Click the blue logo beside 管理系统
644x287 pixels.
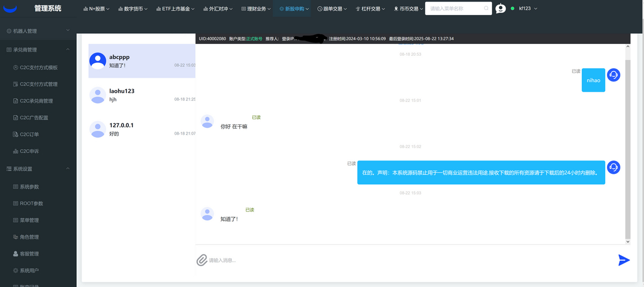10,9
